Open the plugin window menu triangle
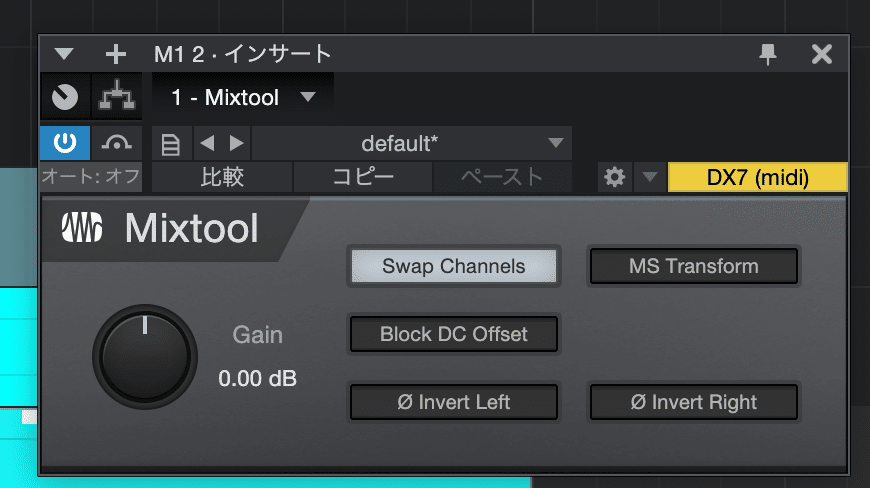The width and height of the screenshot is (870, 488). coord(64,54)
